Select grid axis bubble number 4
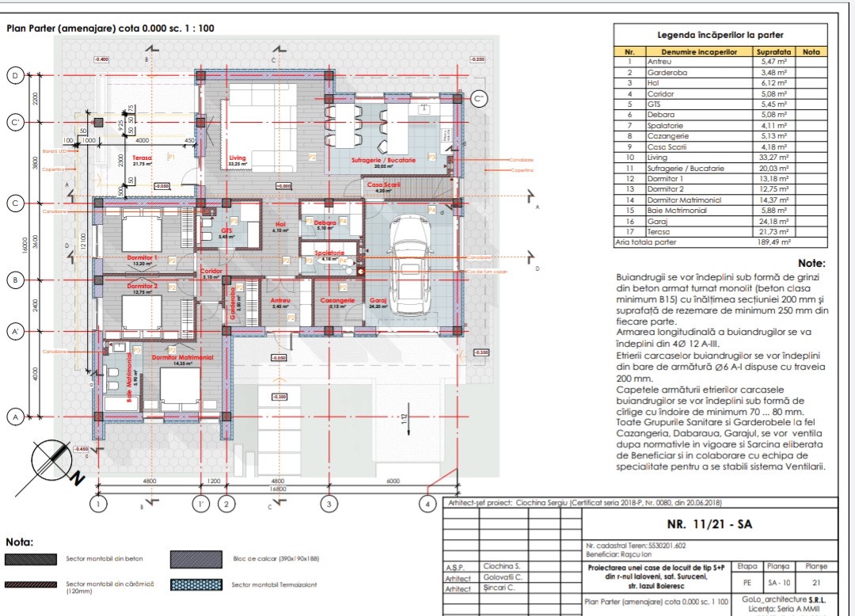The height and width of the screenshot is (616, 855). 428,503
